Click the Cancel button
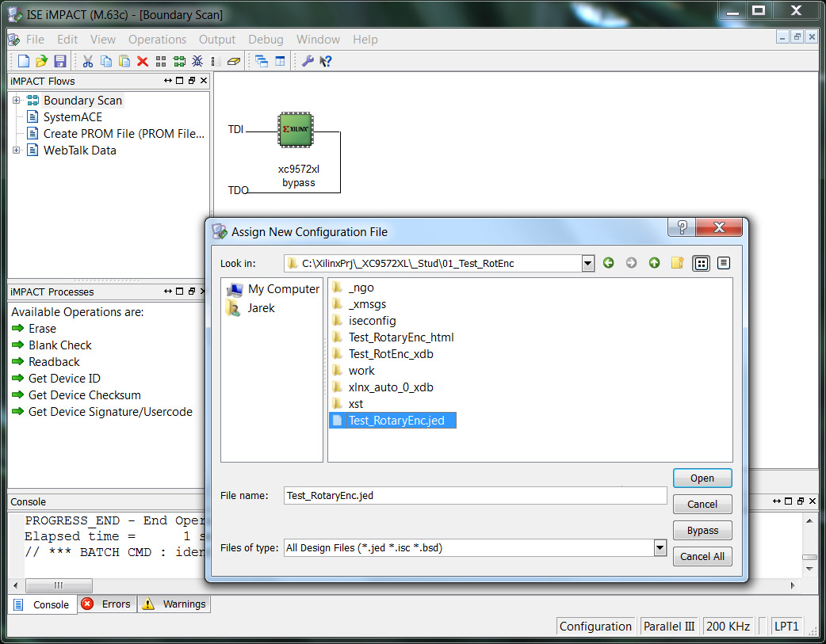The width and height of the screenshot is (826, 644). [x=702, y=504]
